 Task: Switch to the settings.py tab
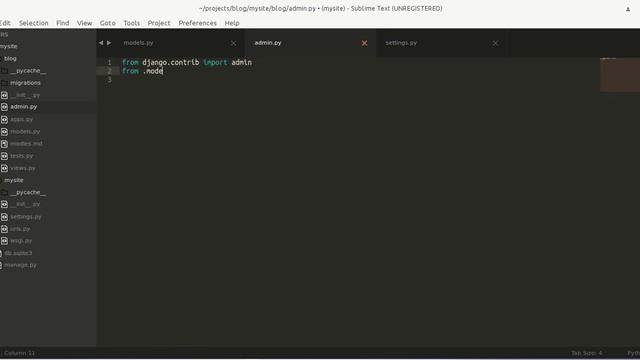pos(401,43)
